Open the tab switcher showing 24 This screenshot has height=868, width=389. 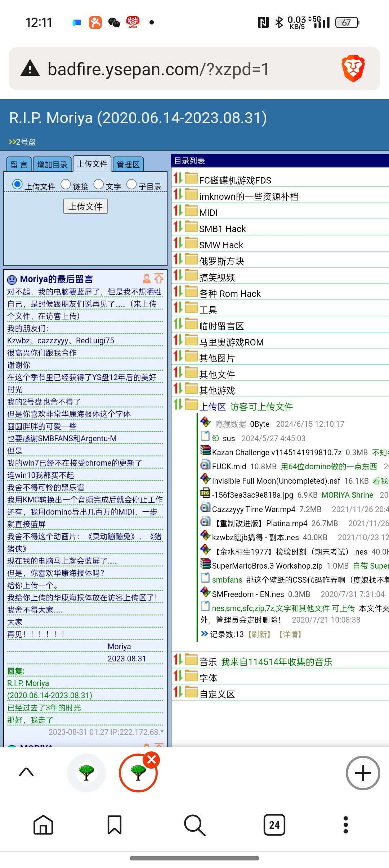274,824
